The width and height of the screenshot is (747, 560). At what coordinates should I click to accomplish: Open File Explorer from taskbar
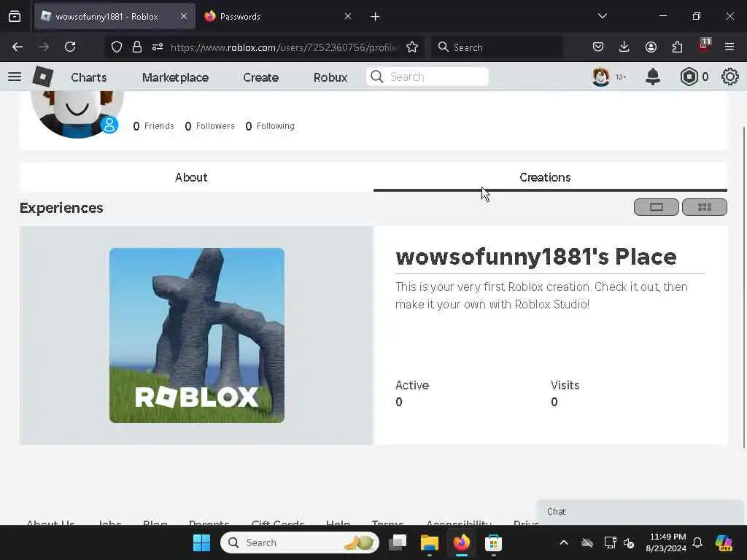click(429, 542)
